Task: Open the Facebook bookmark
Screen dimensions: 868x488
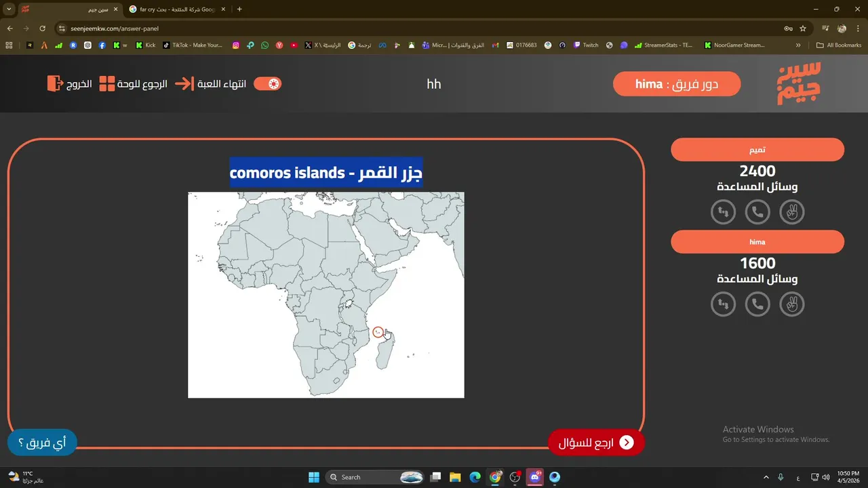Action: pyautogui.click(x=102, y=45)
